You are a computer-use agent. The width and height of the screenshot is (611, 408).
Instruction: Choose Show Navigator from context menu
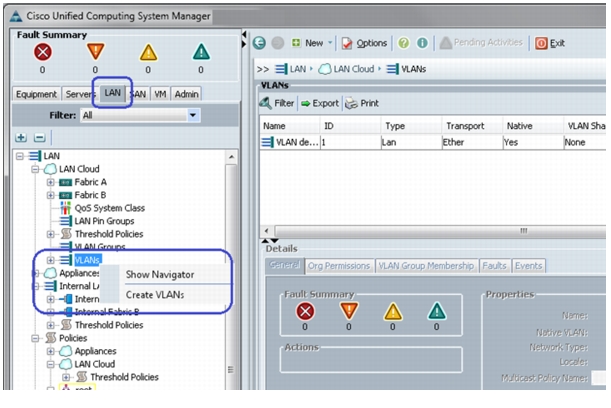tap(160, 275)
